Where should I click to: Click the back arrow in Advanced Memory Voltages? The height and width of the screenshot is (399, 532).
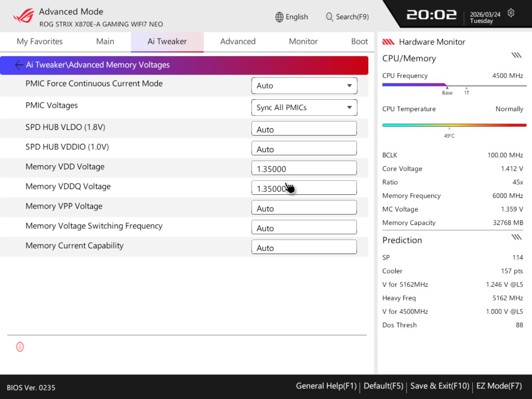(x=19, y=65)
